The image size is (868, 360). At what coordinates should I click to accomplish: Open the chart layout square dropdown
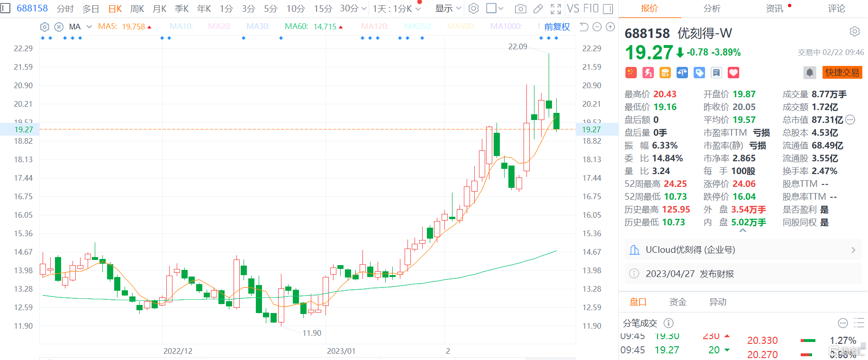click(495, 9)
